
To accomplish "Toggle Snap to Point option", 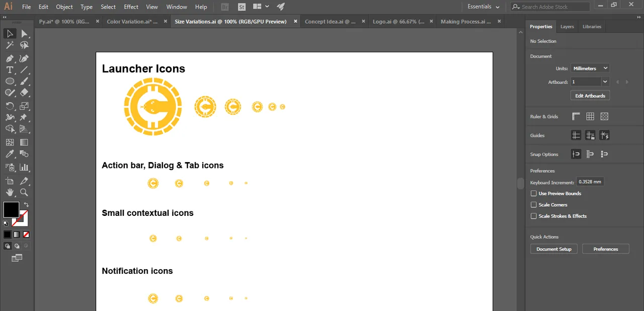I will [576, 154].
